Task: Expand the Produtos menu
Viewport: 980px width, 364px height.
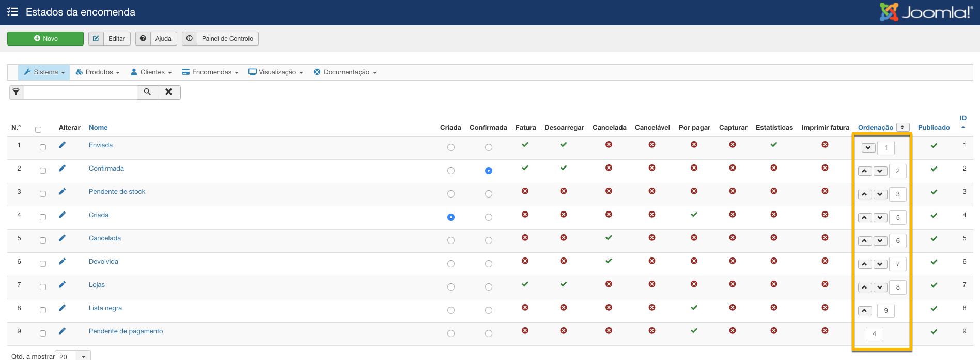Action: click(98, 72)
